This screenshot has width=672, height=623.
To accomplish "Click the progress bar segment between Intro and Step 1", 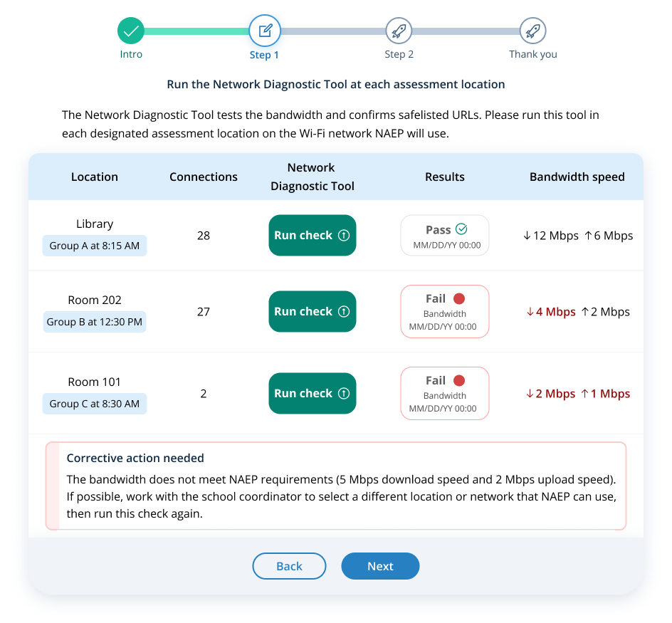I will point(196,31).
